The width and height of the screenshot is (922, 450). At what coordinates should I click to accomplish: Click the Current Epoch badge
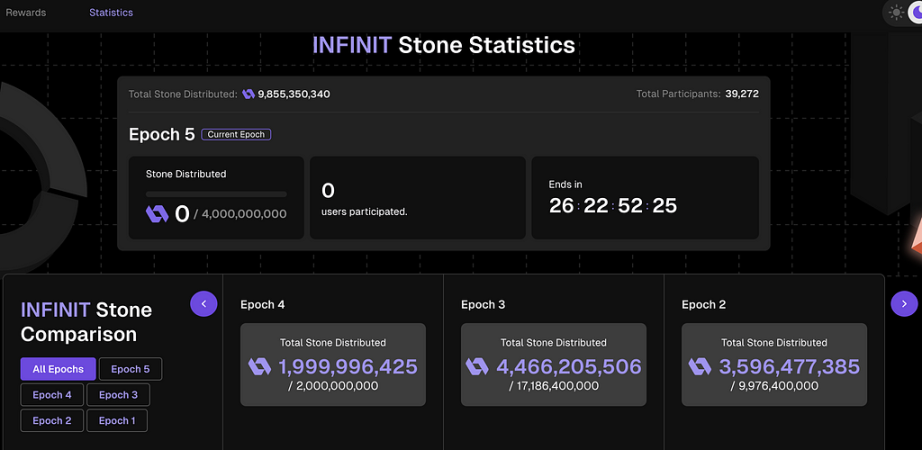tap(236, 135)
